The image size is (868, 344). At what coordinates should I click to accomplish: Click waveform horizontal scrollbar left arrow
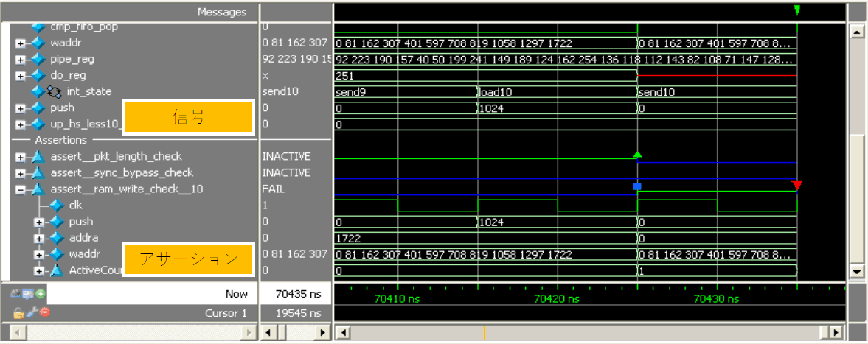(x=343, y=333)
